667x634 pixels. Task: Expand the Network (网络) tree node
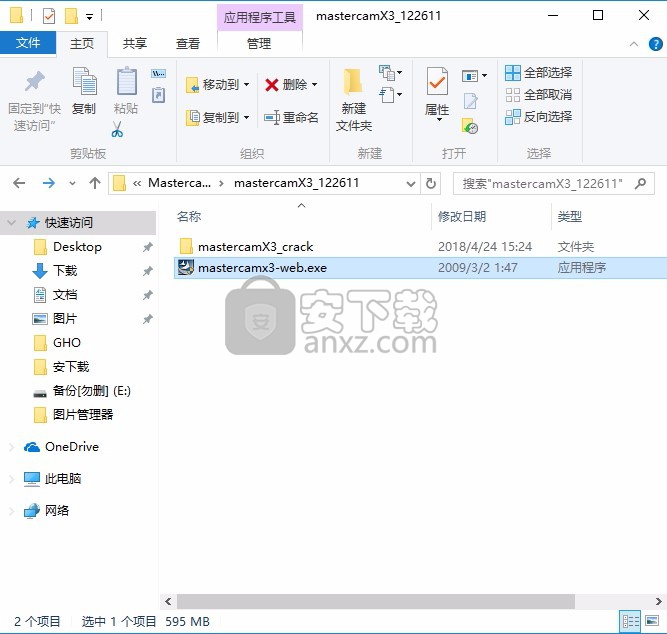pos(11,511)
